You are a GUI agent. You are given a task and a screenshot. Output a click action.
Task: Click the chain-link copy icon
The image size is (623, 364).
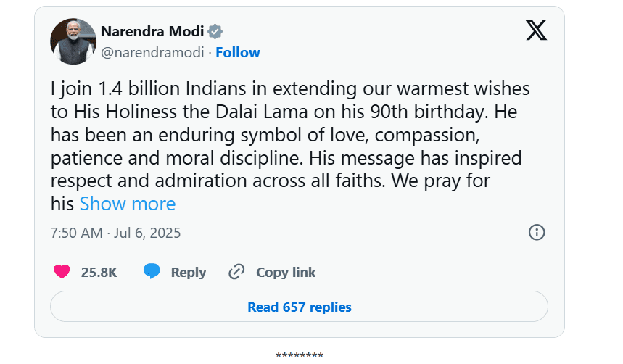point(236,272)
